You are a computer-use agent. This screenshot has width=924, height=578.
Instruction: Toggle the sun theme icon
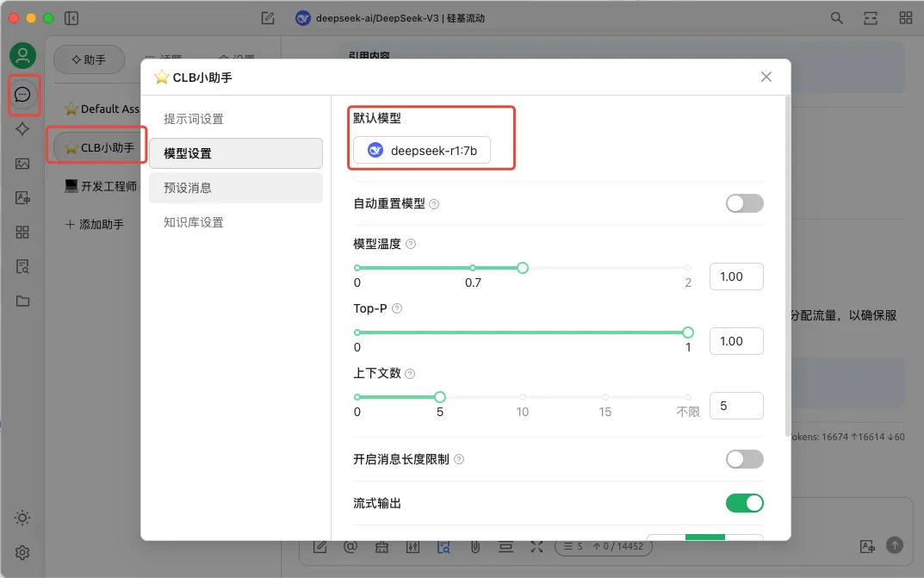22,518
